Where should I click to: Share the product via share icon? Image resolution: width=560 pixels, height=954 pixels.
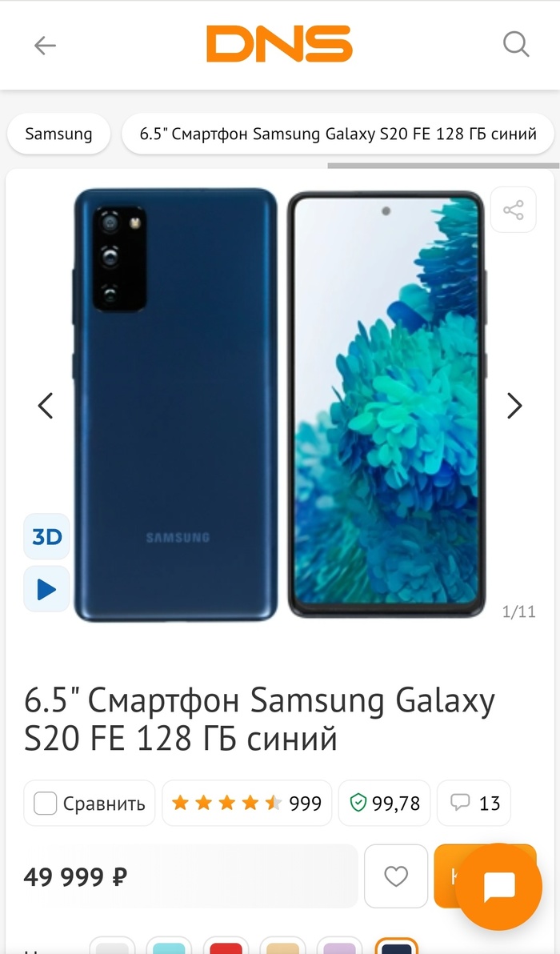pyautogui.click(x=513, y=210)
